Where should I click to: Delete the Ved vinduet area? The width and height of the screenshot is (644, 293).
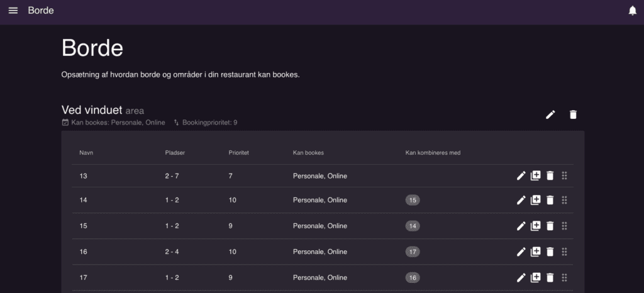coord(573,114)
